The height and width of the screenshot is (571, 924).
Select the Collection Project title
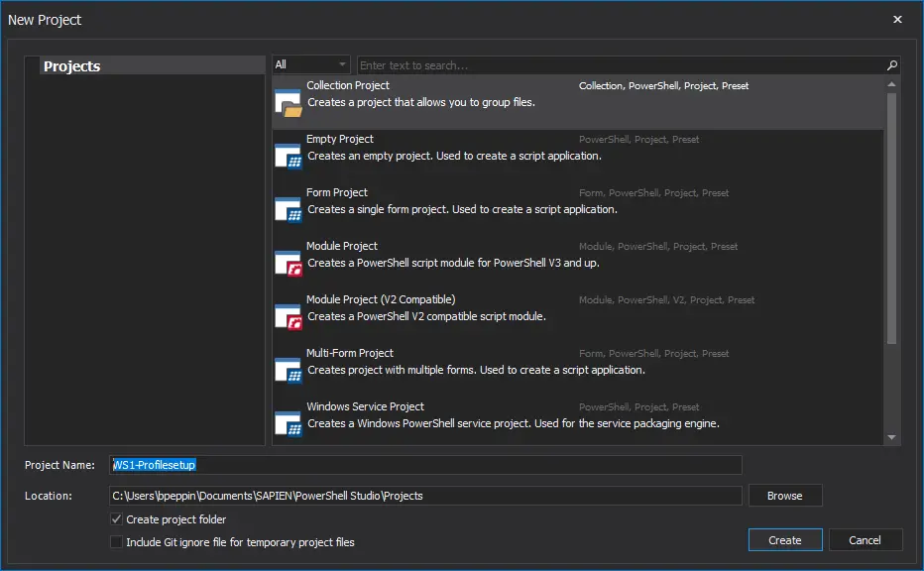point(348,85)
